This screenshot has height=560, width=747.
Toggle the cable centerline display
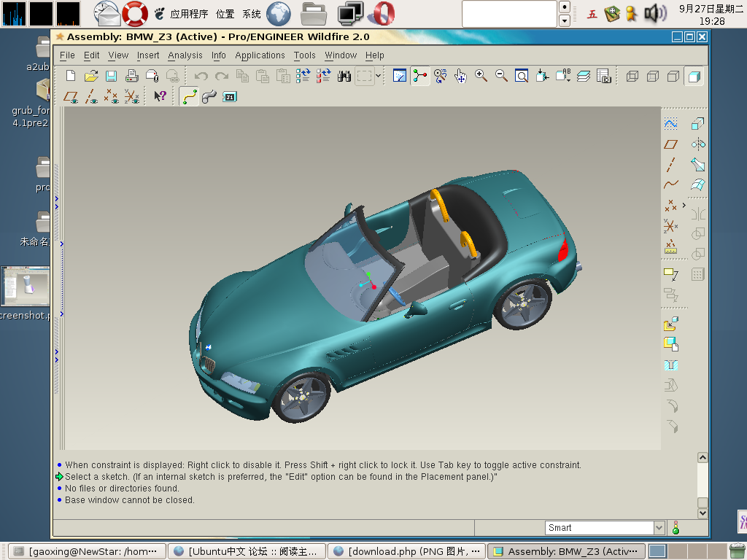189,96
